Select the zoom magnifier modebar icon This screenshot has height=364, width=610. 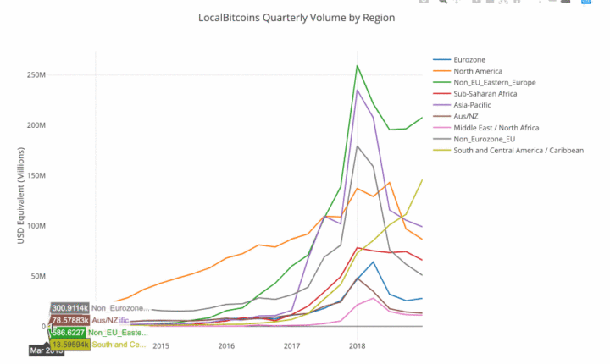click(443, 2)
